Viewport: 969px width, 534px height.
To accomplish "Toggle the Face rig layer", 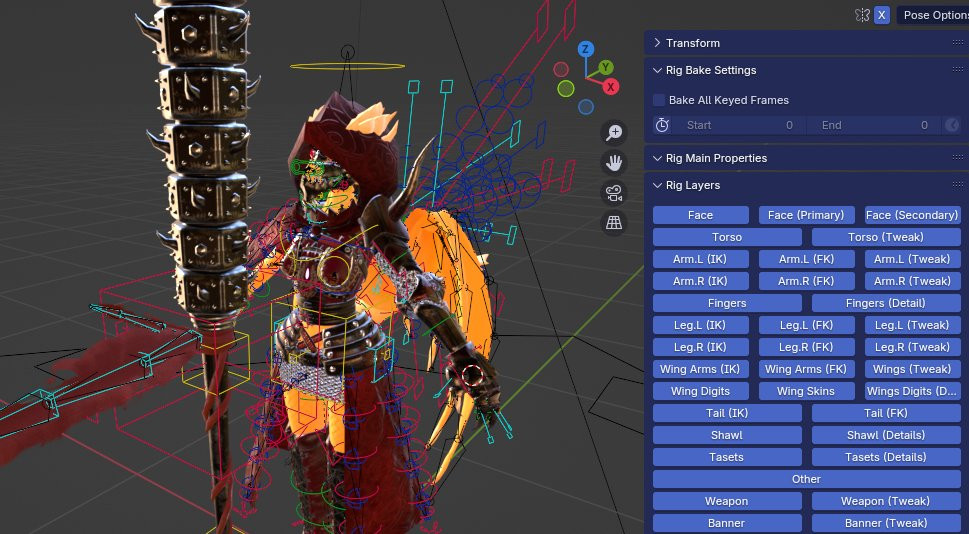I will click(x=701, y=215).
